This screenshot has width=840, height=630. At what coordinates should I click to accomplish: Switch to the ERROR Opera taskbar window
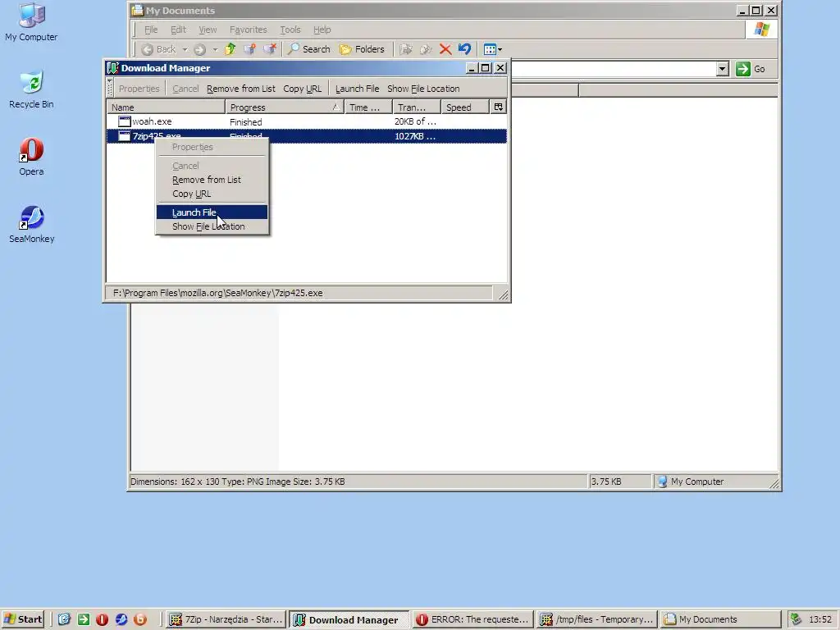472,620
